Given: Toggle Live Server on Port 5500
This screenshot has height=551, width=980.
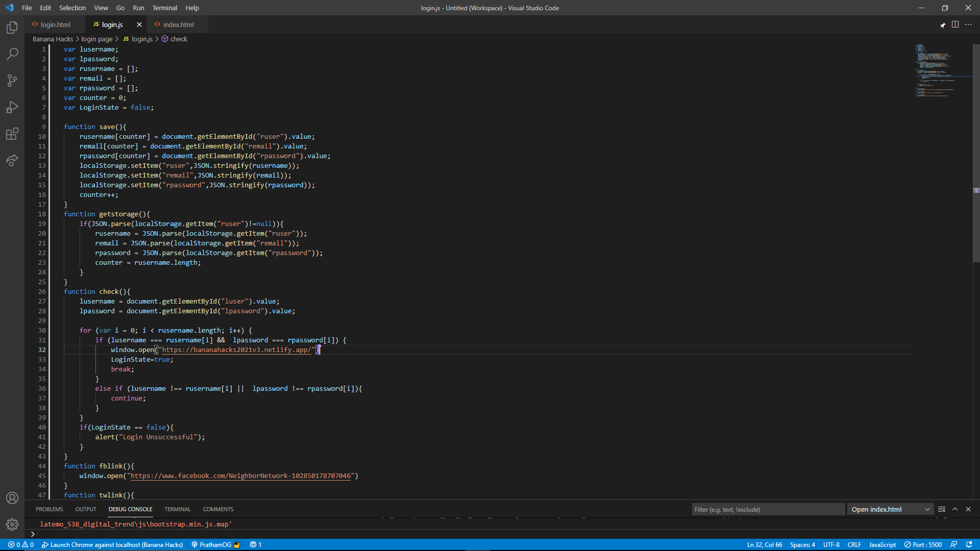Looking at the screenshot, I should [923, 544].
